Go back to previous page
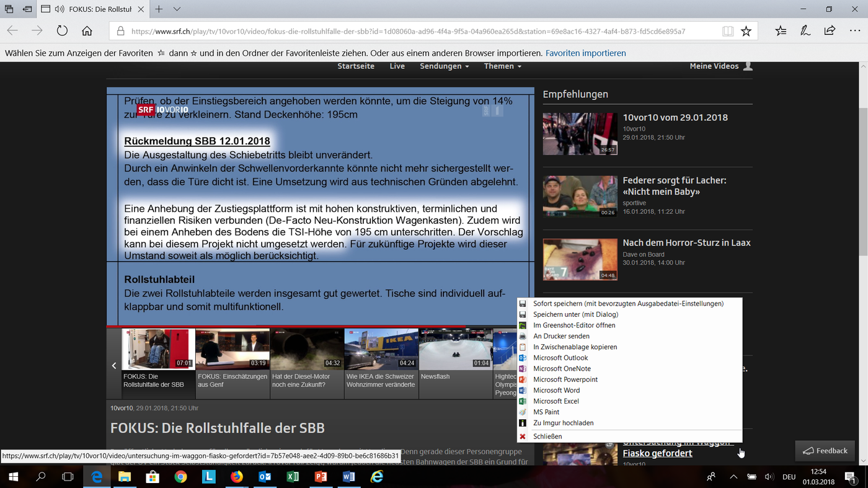The height and width of the screenshot is (488, 868). (x=12, y=31)
